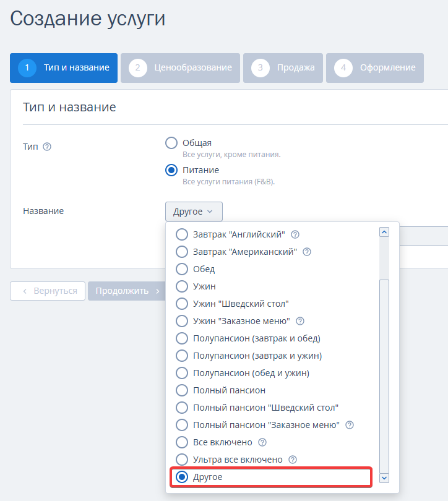Open the Другое name dropdown
This screenshot has width=448, height=501.
coord(194,212)
